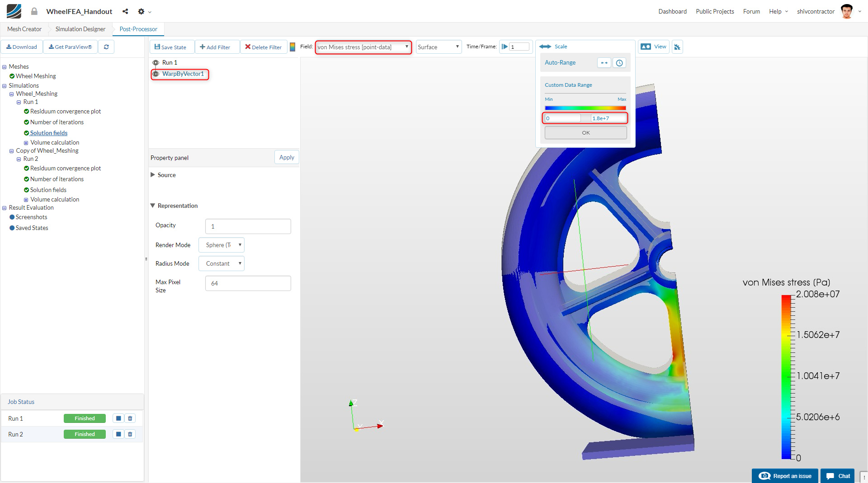This screenshot has width=868, height=483.
Task: Open the project settings gear menu
Action: tap(141, 11)
